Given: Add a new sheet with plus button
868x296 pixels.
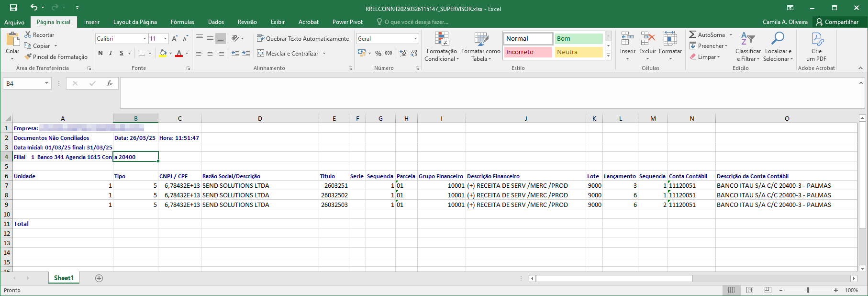Looking at the screenshot, I should click(99, 278).
